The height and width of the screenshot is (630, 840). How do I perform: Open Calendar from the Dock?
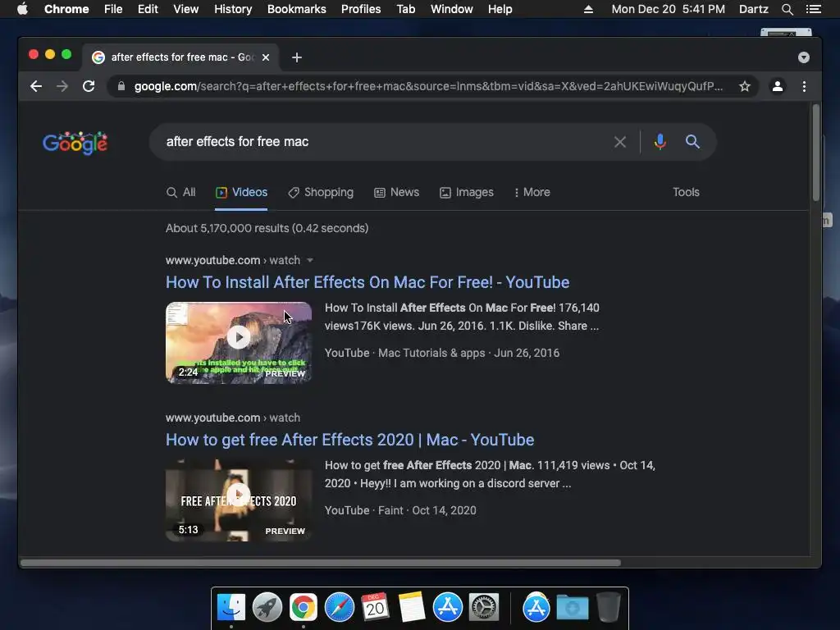pos(375,608)
